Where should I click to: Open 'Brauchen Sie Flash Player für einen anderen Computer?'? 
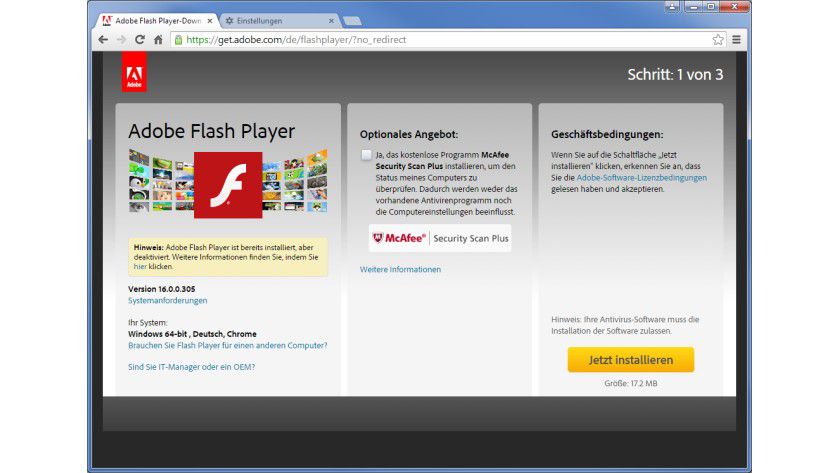click(228, 346)
